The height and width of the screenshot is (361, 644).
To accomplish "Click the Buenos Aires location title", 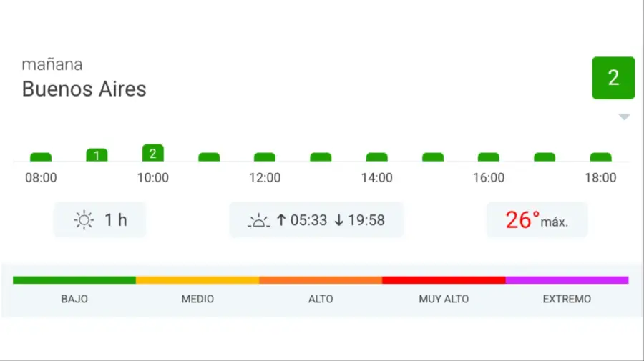I will click(x=84, y=89).
